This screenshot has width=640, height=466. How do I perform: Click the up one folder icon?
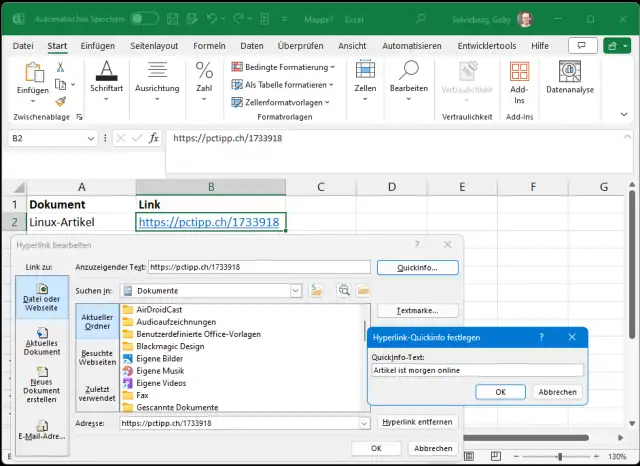tap(317, 290)
